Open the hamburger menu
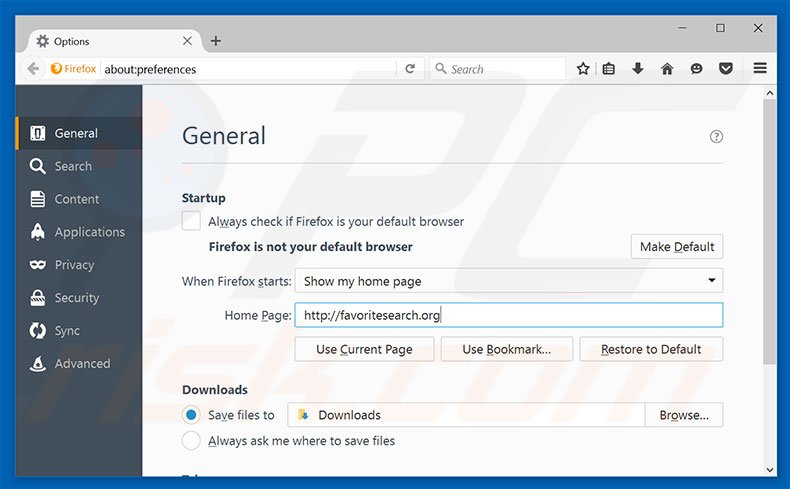 760,68
